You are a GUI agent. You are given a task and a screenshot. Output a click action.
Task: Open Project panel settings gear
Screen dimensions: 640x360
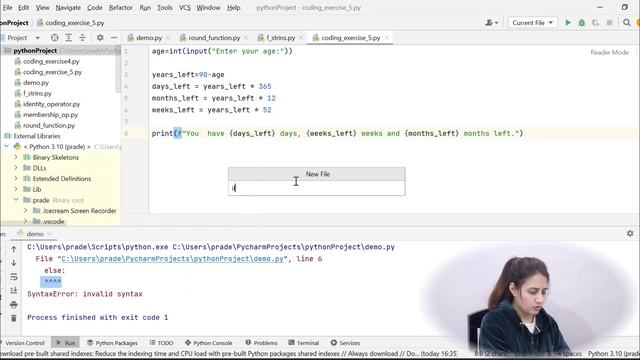click(x=100, y=38)
